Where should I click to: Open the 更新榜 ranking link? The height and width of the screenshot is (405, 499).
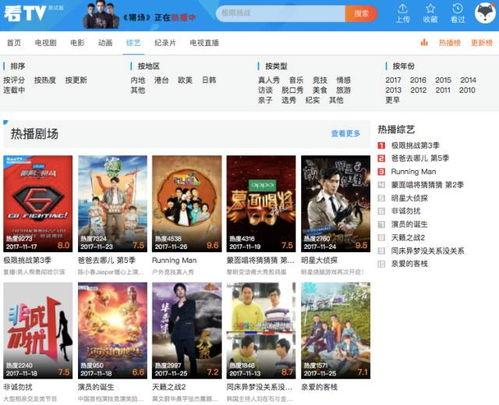pos(482,43)
